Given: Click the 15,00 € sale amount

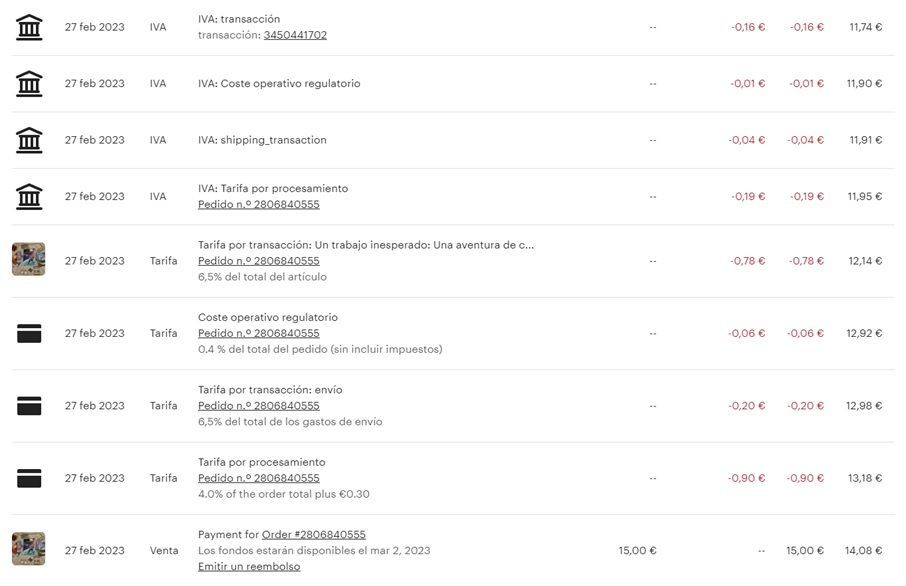Looking at the screenshot, I should 637,551.
